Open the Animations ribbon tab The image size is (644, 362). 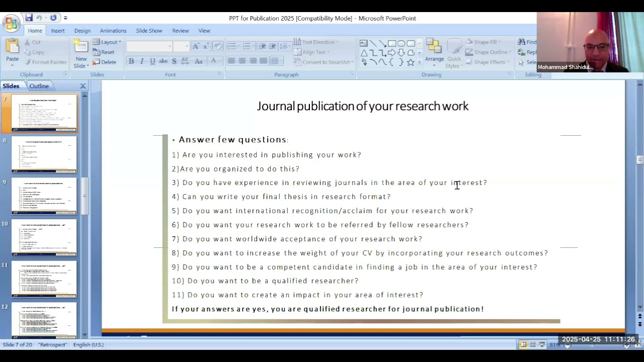click(x=113, y=31)
